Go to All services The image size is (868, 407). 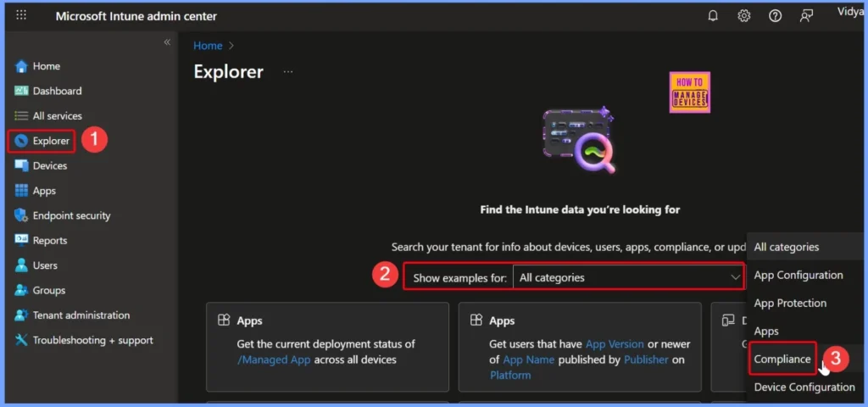(x=57, y=115)
